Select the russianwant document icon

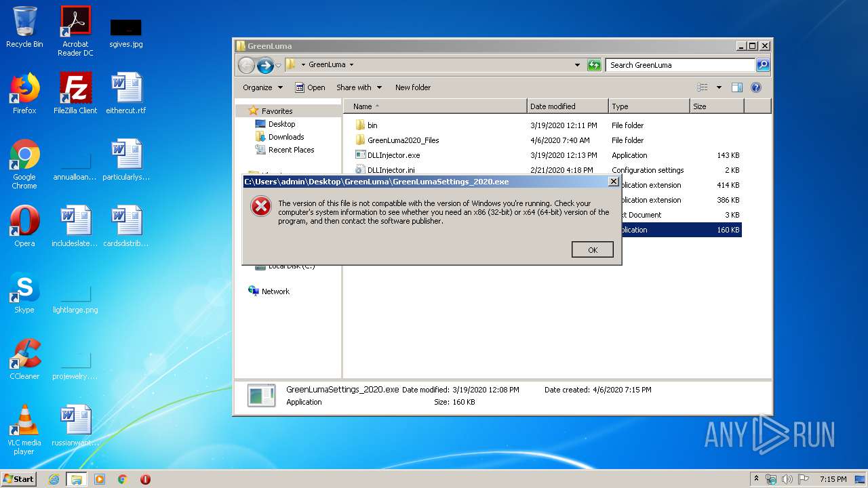pos(75,426)
